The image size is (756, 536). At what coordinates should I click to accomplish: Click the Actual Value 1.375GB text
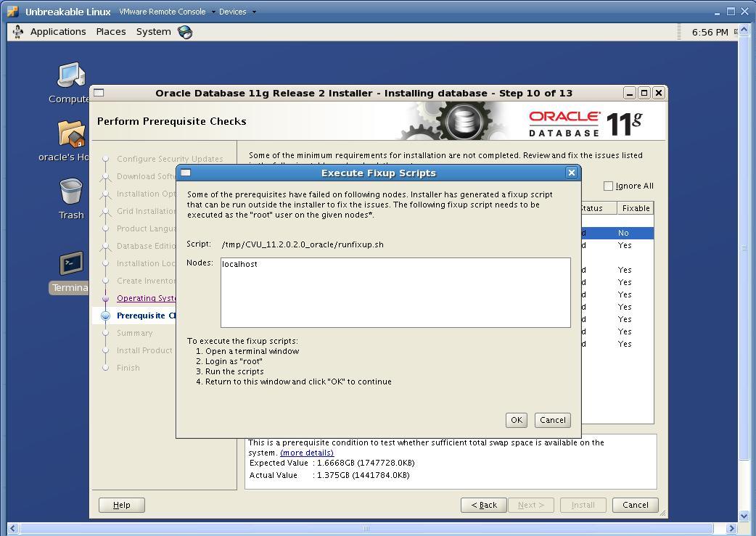(x=329, y=475)
